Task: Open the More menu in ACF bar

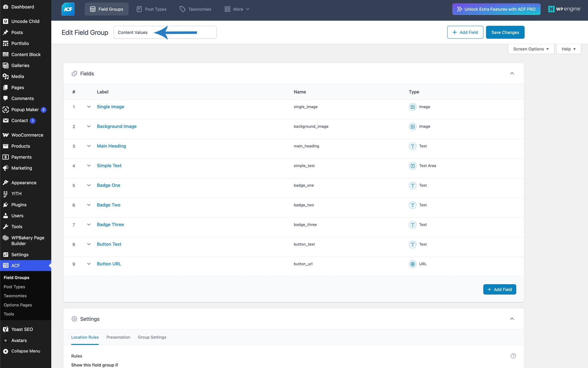Action: point(237,9)
